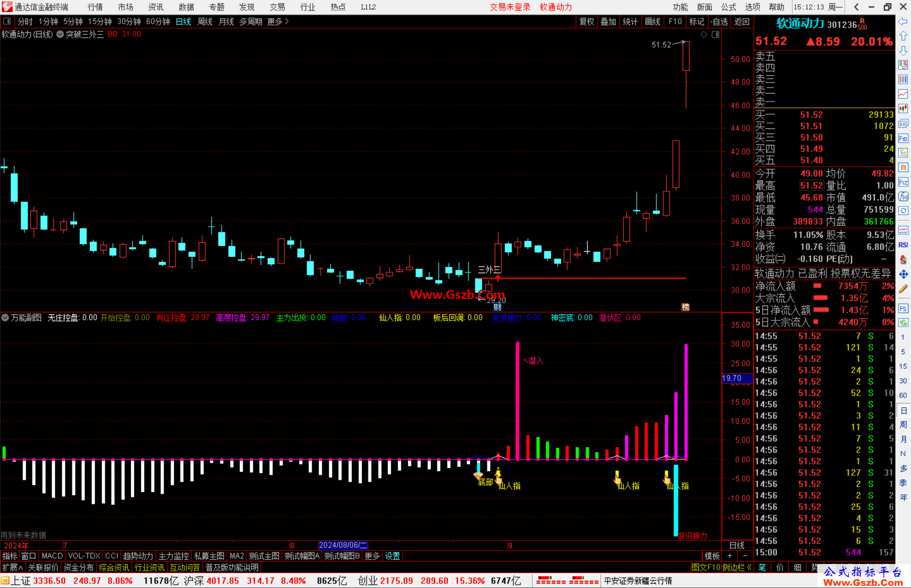Open the 模板 template selector
The height and width of the screenshot is (588, 911).
tap(712, 556)
